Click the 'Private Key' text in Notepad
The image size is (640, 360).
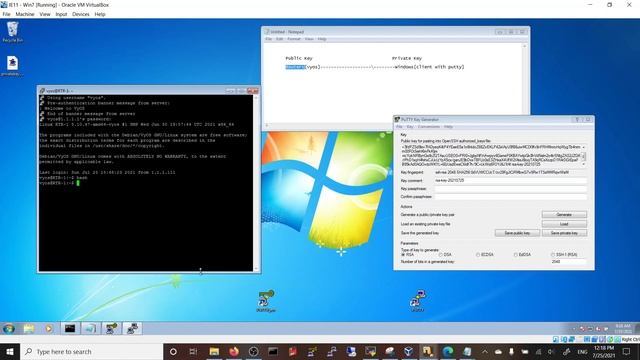[x=407, y=58]
